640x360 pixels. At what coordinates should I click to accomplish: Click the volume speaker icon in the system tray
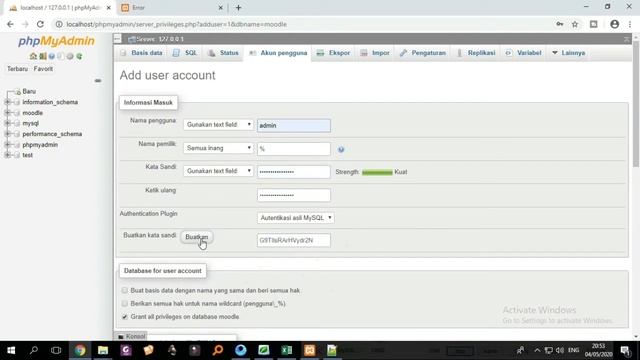pyautogui.click(x=560, y=350)
